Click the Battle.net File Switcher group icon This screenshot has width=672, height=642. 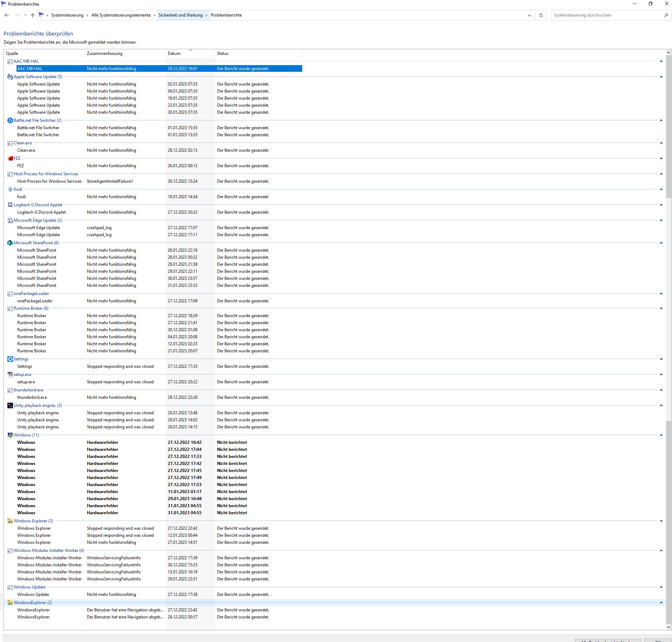[x=10, y=120]
